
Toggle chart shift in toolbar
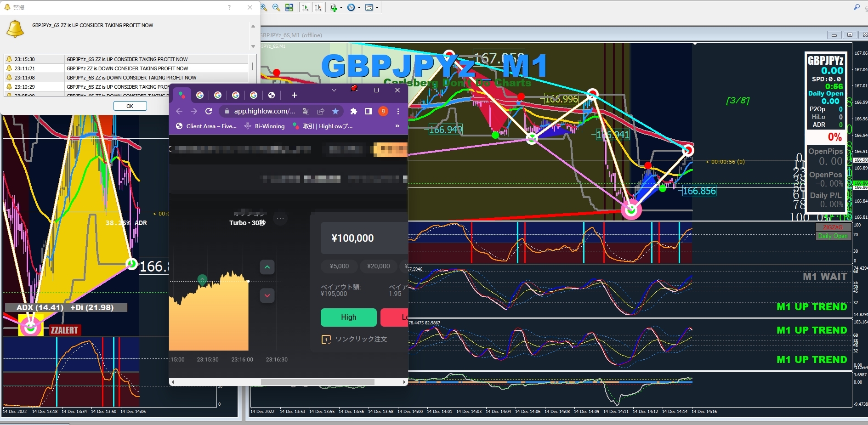click(318, 7)
